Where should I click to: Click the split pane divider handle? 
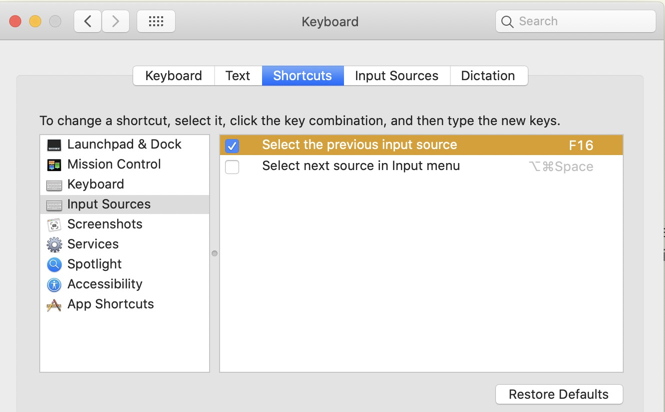(214, 253)
